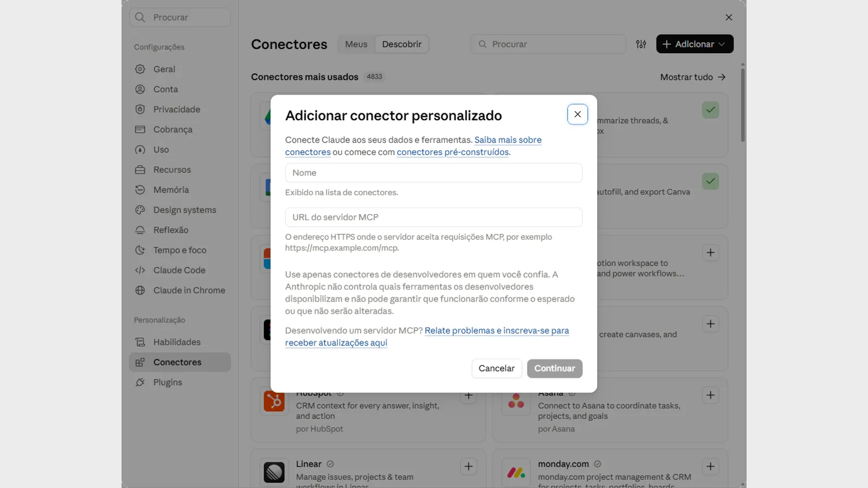
Task: Close the settings window
Action: tap(729, 17)
